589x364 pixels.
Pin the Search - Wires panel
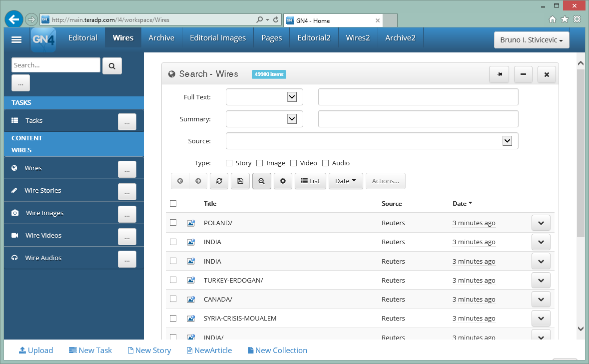499,74
